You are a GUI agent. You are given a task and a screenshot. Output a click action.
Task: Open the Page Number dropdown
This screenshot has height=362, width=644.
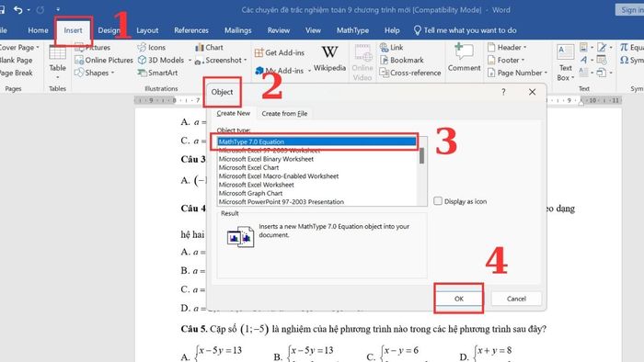pos(517,73)
